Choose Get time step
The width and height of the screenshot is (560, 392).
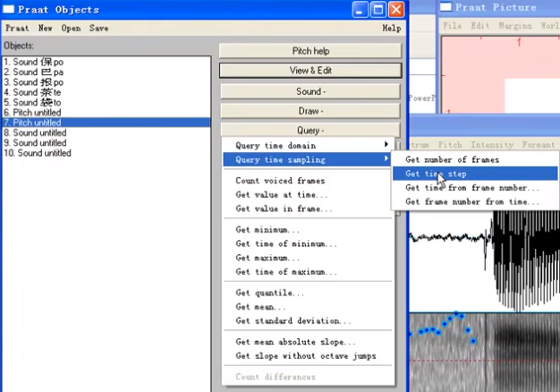[x=475, y=174]
